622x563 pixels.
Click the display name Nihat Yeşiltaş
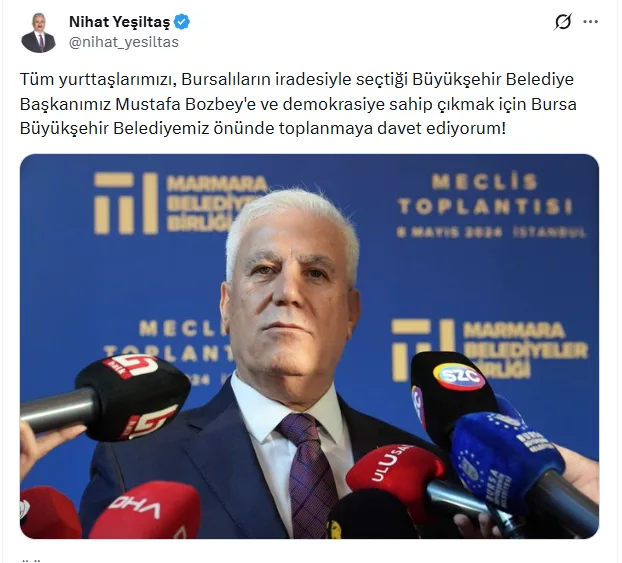coord(119,22)
